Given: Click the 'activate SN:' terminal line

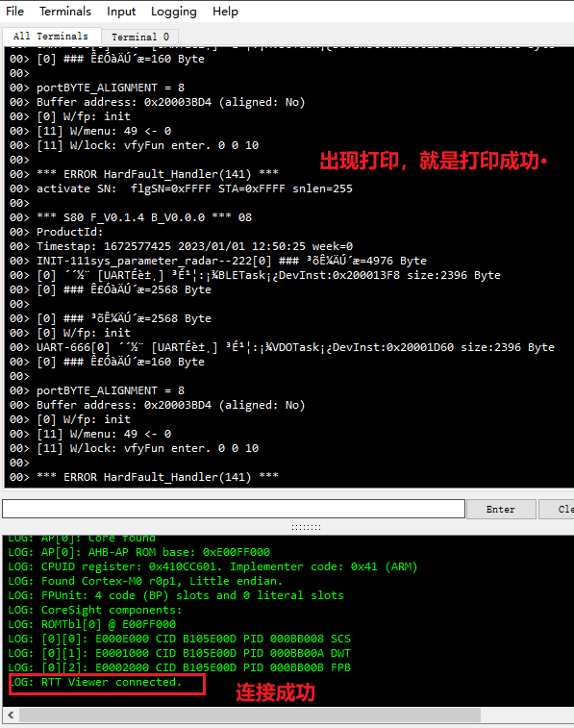Looking at the screenshot, I should pyautogui.click(x=181, y=188).
